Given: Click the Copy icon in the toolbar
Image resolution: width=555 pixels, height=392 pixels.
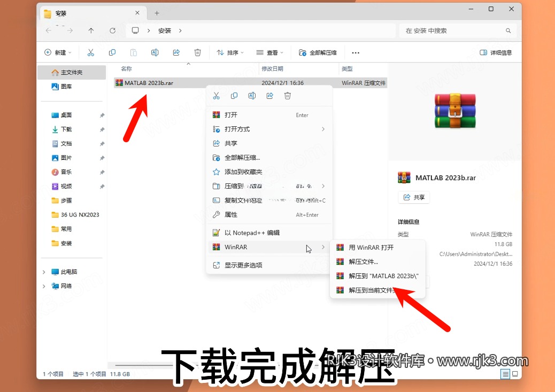Looking at the screenshot, I should coord(112,53).
